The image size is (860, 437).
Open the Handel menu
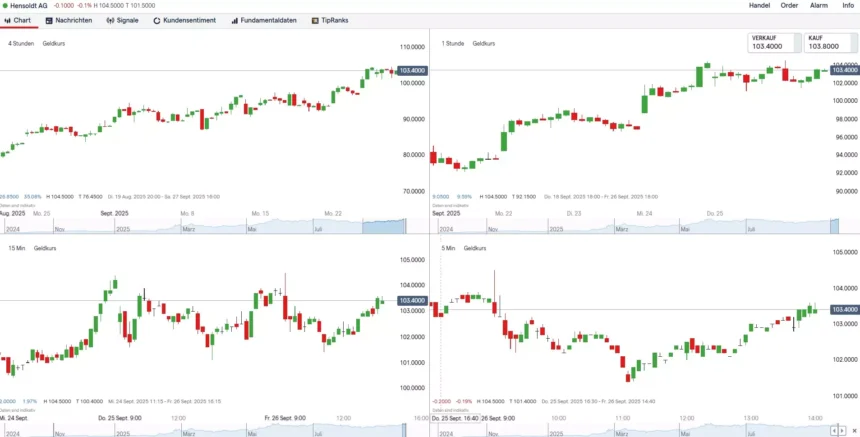[760, 6]
